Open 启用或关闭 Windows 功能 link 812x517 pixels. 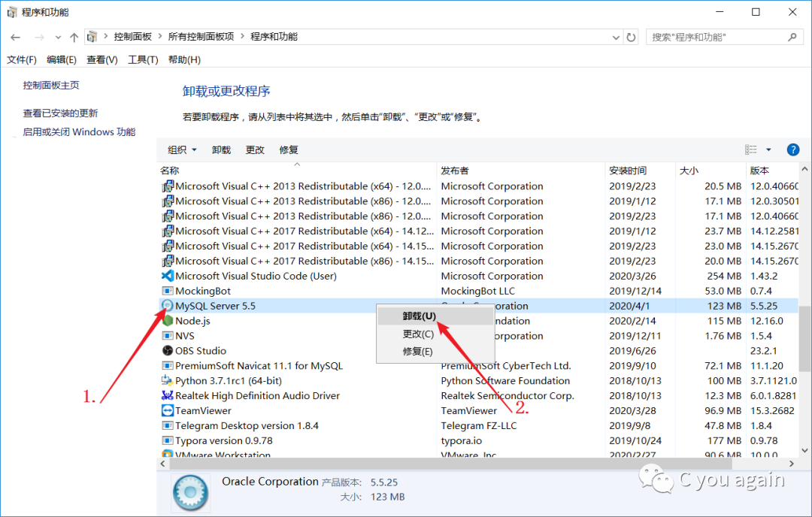coord(79,132)
